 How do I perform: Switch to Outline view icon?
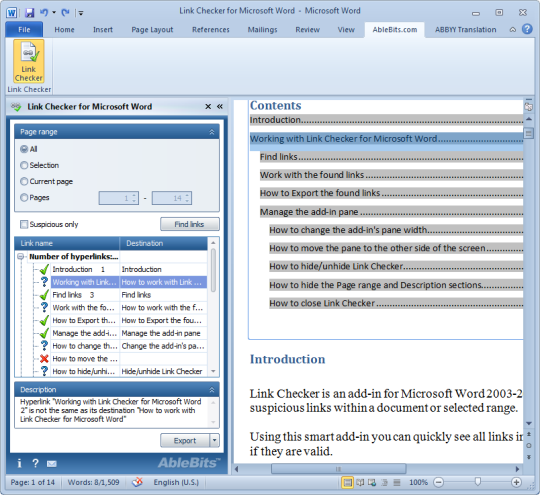[384, 483]
